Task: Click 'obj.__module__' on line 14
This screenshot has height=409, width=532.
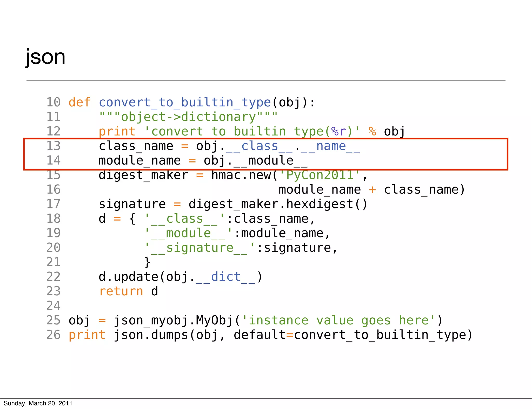Action: click(x=256, y=161)
